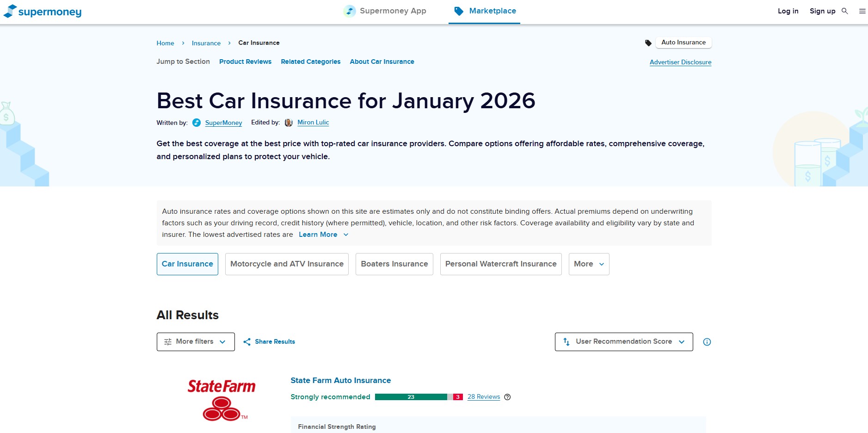Click the SuperMoney author avatar icon
Screen dimensions: 868x433
click(x=197, y=123)
